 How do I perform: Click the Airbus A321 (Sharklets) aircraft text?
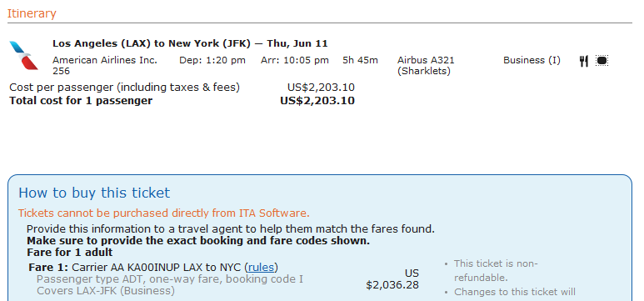click(426, 66)
